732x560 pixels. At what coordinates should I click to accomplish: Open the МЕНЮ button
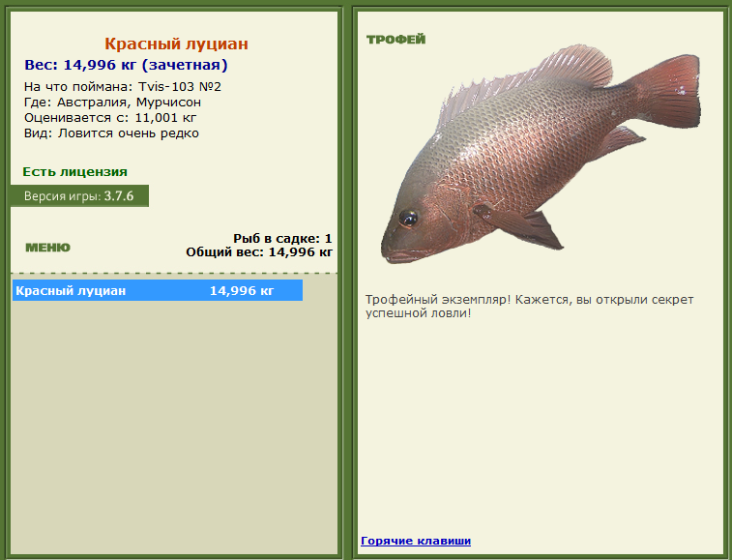tap(47, 248)
